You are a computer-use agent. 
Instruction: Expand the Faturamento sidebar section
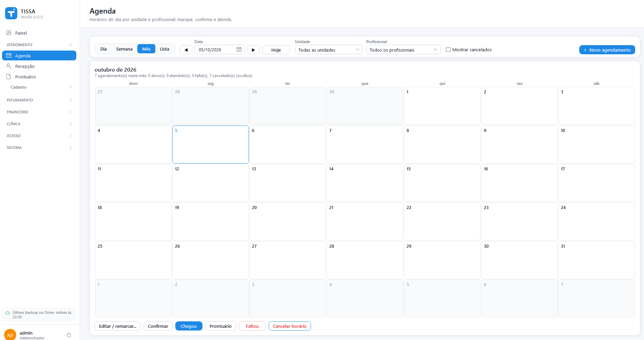click(39, 100)
